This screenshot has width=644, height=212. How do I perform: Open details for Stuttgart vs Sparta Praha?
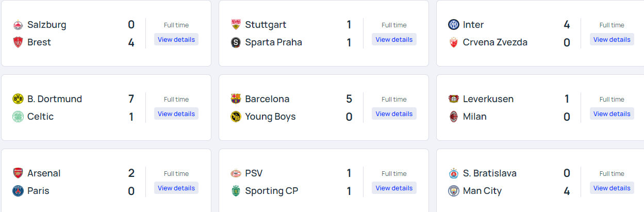[x=394, y=39]
